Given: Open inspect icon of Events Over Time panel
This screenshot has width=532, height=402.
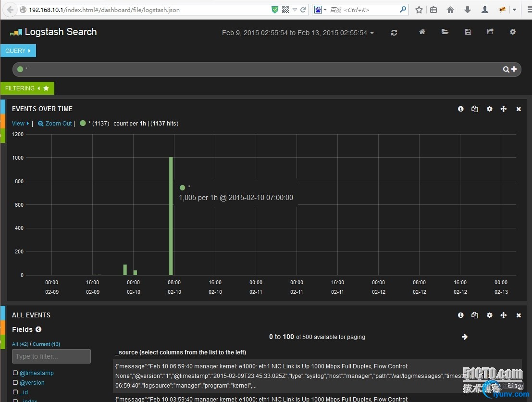Looking at the screenshot, I should pos(475,109).
